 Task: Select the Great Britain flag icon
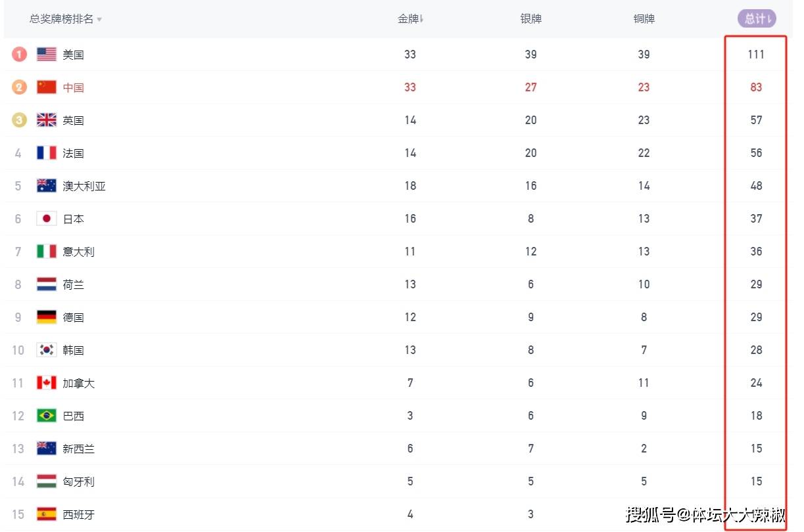[46, 120]
